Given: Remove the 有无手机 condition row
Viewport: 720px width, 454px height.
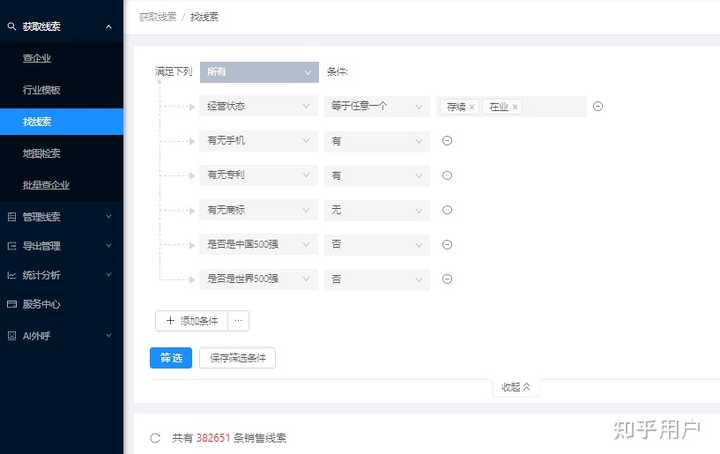Looking at the screenshot, I should coord(447,141).
